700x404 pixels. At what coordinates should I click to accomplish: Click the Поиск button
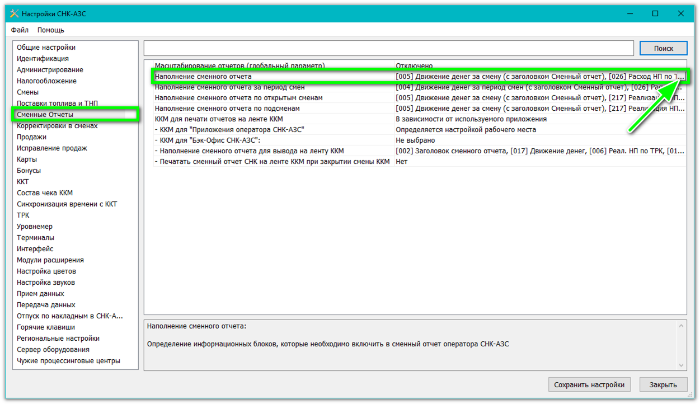click(x=661, y=48)
